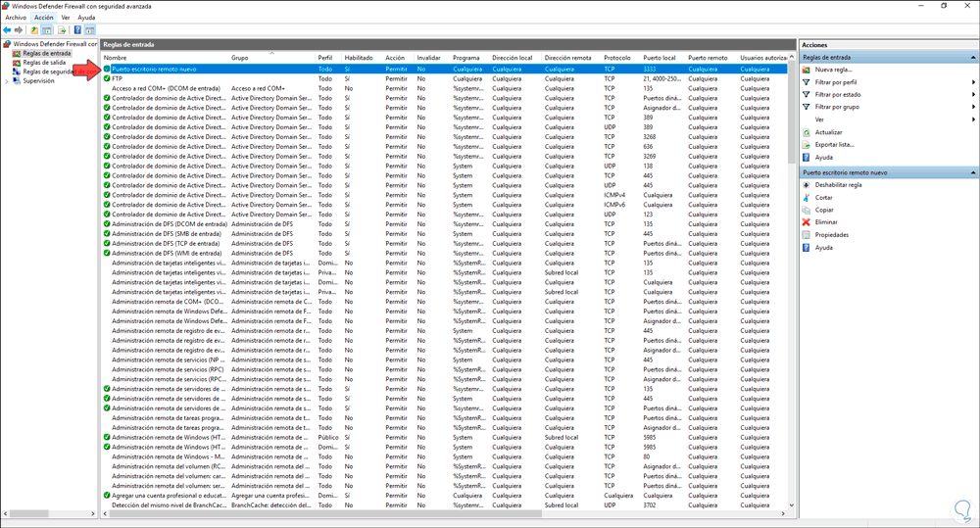Click the Up one level toolbar icon

pyautogui.click(x=34, y=30)
